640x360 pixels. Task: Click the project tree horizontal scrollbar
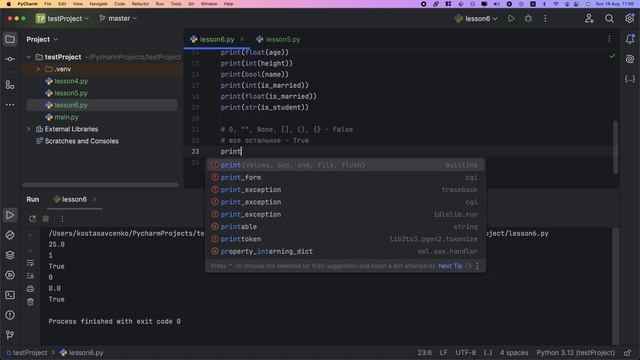point(100,185)
